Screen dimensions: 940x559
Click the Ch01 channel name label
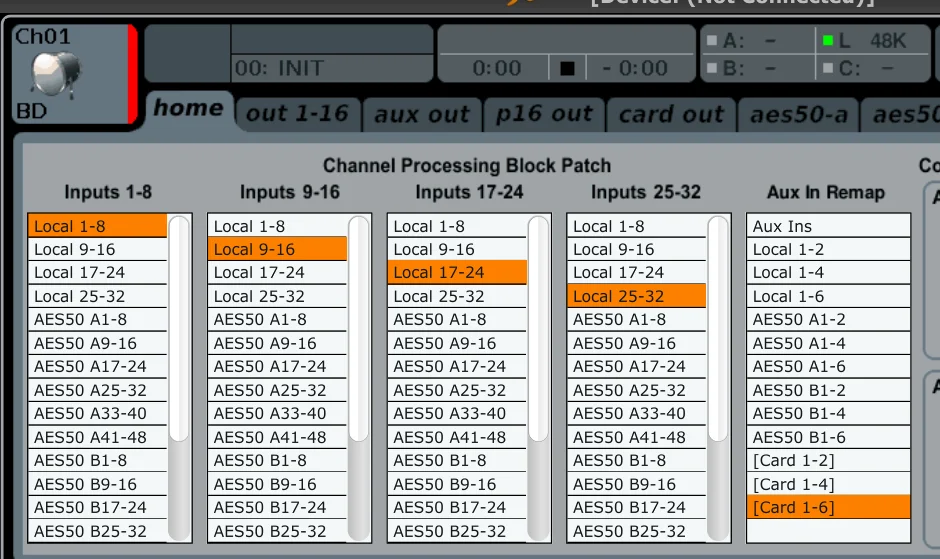click(43, 37)
